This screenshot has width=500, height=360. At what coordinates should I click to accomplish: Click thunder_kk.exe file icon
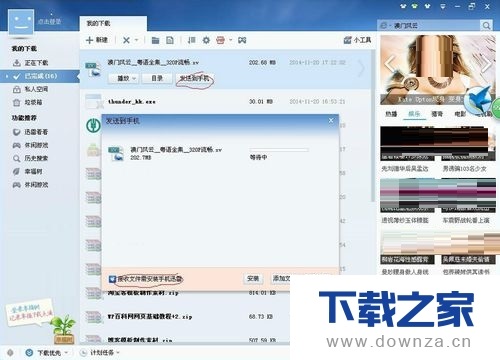93,102
